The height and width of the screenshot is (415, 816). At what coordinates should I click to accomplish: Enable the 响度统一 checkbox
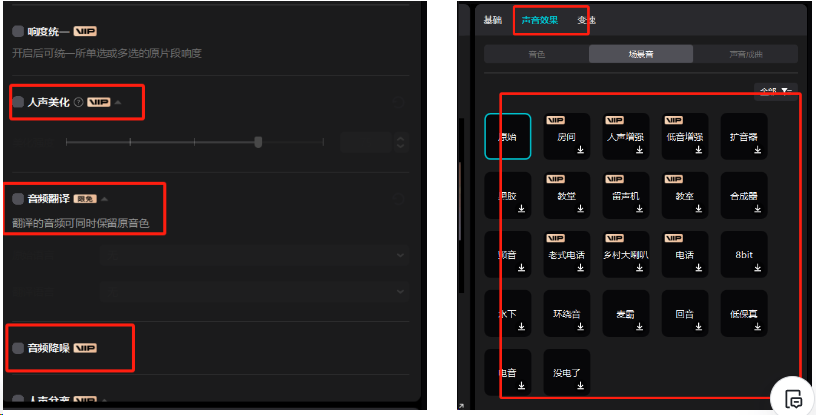point(18,32)
